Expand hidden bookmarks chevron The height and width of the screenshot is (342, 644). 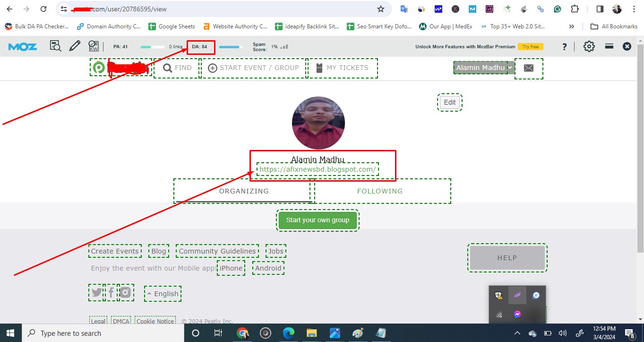pyautogui.click(x=572, y=26)
